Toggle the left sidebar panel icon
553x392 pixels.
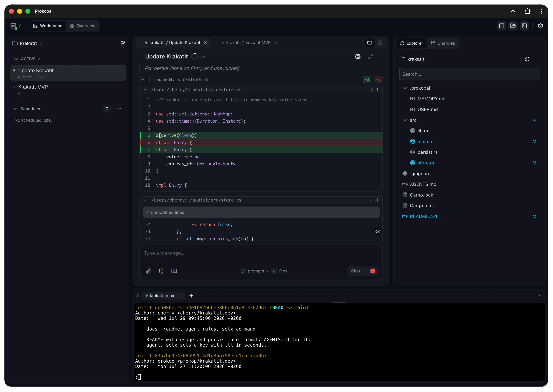502,26
